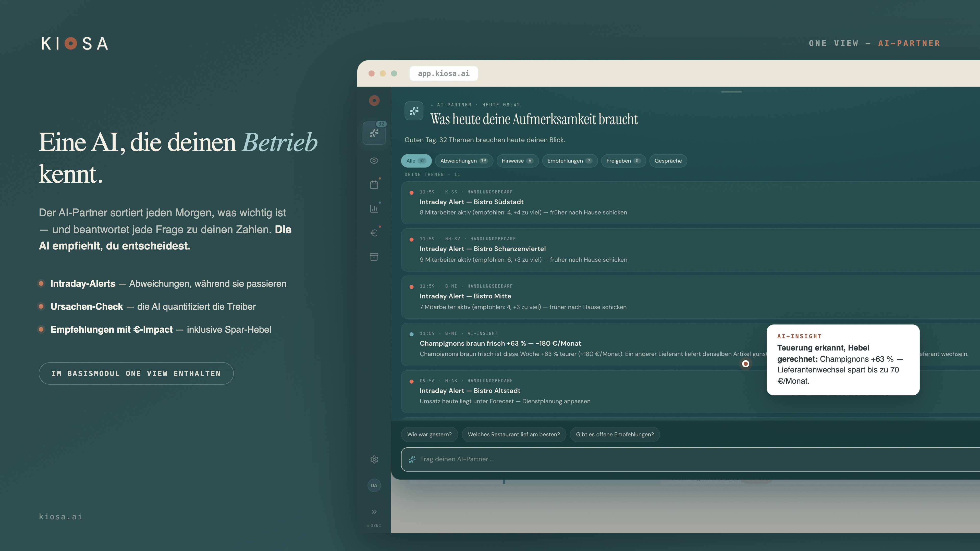Viewport: 980px width, 551px height.
Task: Click the eye overview icon in sidebar
Action: pos(374,160)
